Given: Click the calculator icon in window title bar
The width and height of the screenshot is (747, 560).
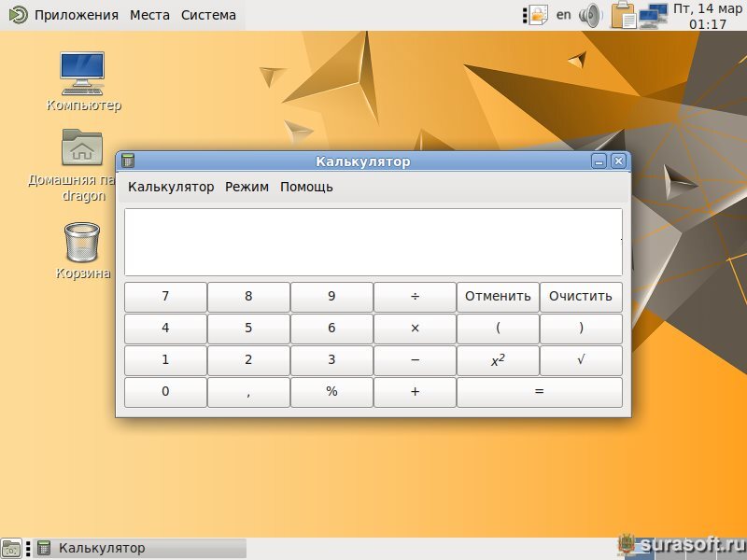Looking at the screenshot, I should [x=128, y=161].
